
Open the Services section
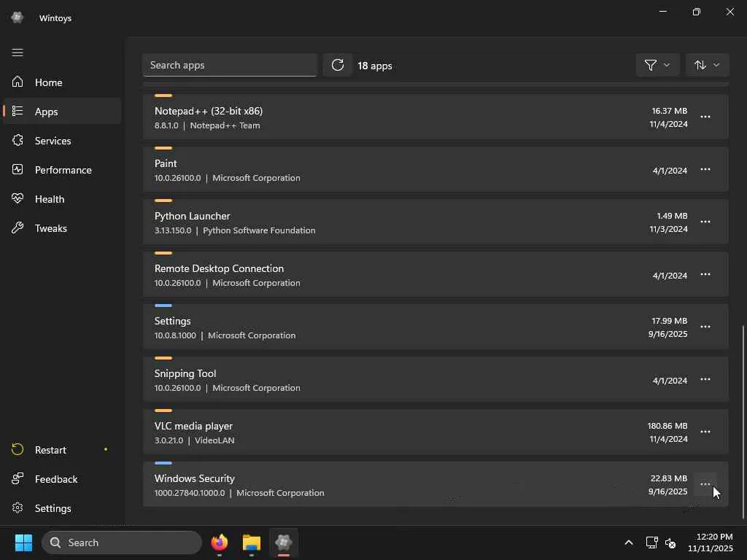click(x=62, y=141)
